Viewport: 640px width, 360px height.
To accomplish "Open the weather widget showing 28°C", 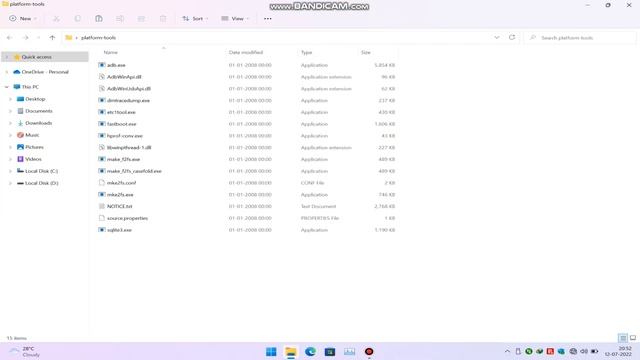I will [24, 351].
